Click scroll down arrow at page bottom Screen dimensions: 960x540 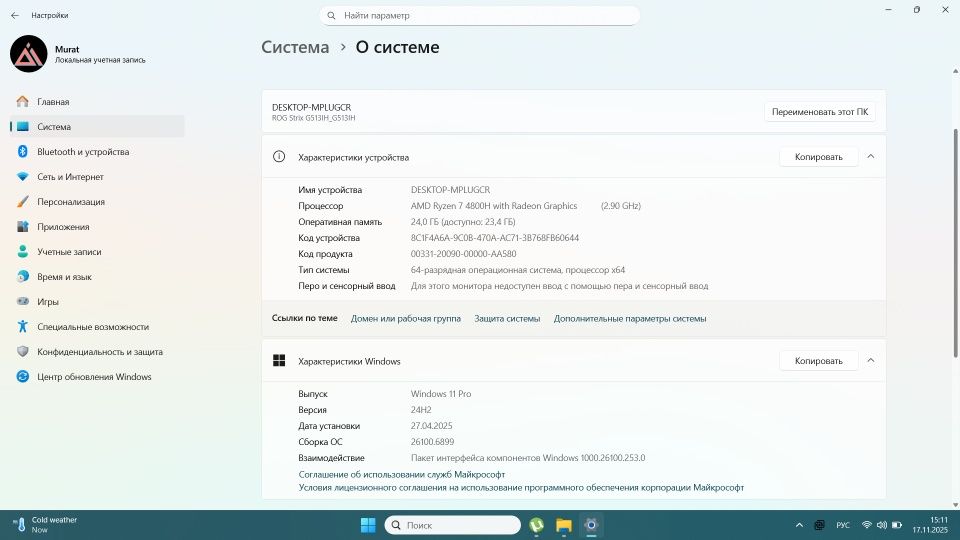[x=955, y=504]
